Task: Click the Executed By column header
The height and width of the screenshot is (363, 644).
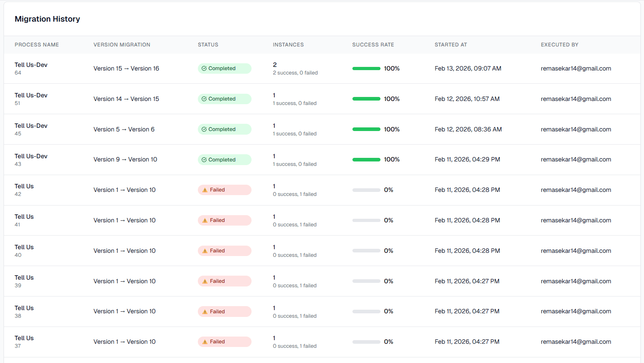Action: point(559,44)
